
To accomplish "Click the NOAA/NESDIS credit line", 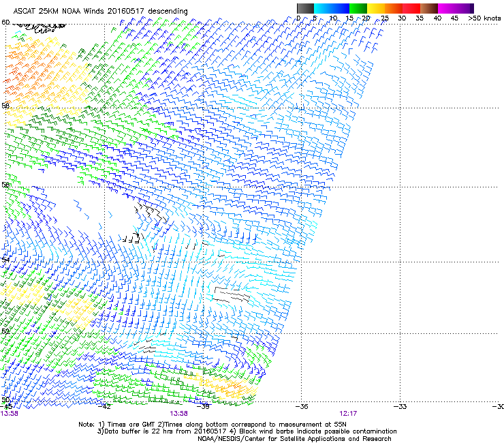I will [294, 438].
